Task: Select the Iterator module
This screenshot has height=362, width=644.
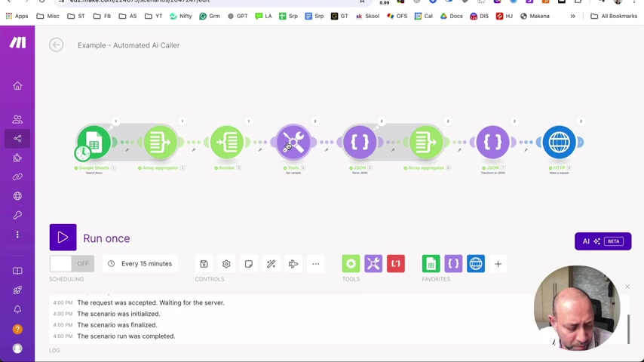Action: [227, 143]
